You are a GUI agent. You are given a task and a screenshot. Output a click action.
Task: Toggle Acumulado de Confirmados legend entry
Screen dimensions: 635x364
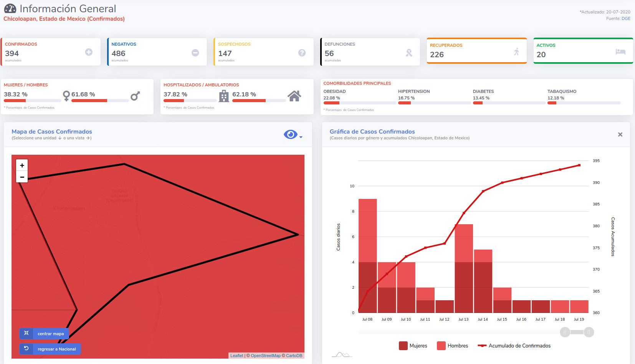tap(514, 346)
